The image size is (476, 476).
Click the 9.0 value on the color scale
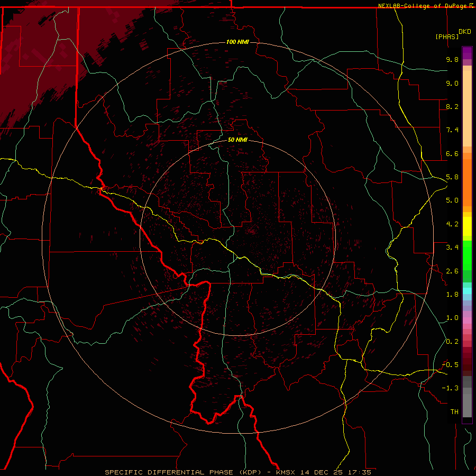click(x=452, y=83)
